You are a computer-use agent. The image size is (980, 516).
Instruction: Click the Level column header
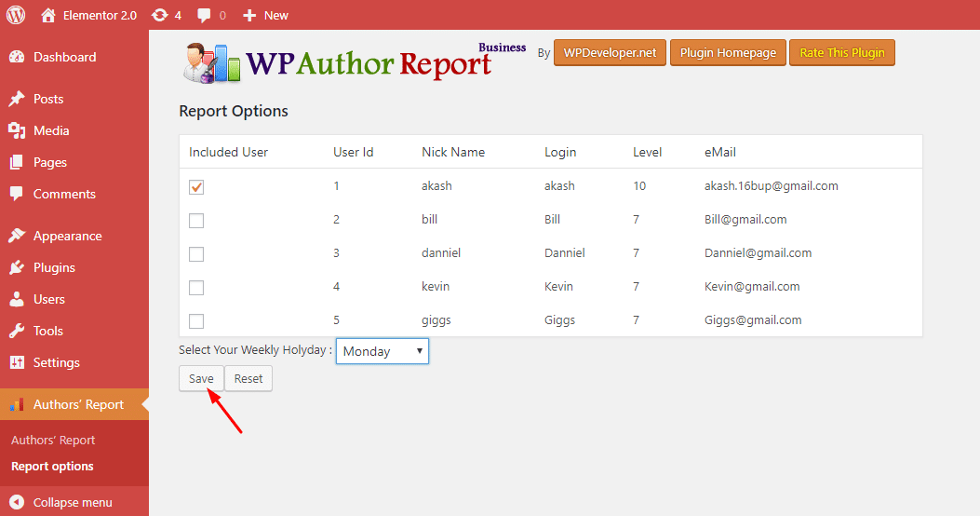(647, 152)
